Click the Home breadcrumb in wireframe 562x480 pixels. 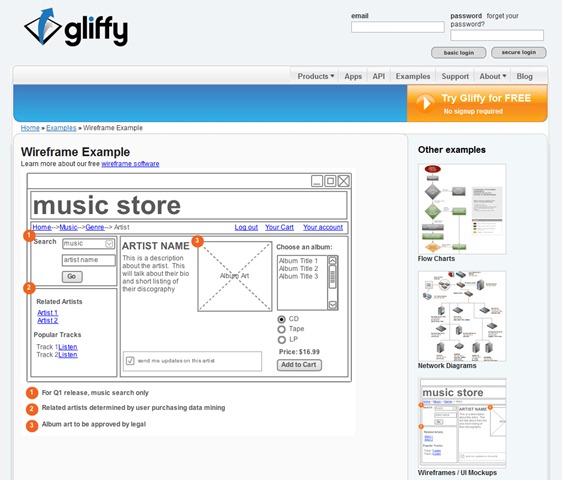point(42,227)
